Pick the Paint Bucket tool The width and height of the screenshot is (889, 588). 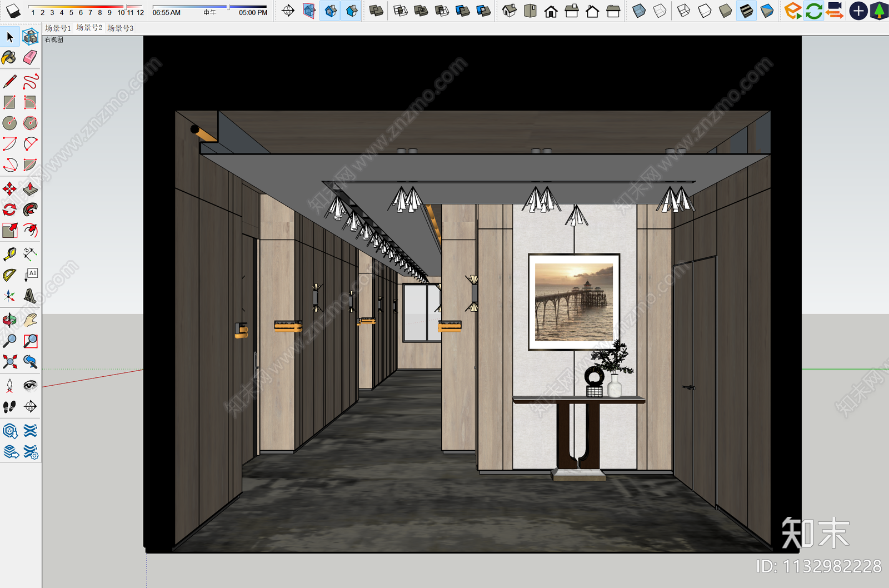click(9, 57)
